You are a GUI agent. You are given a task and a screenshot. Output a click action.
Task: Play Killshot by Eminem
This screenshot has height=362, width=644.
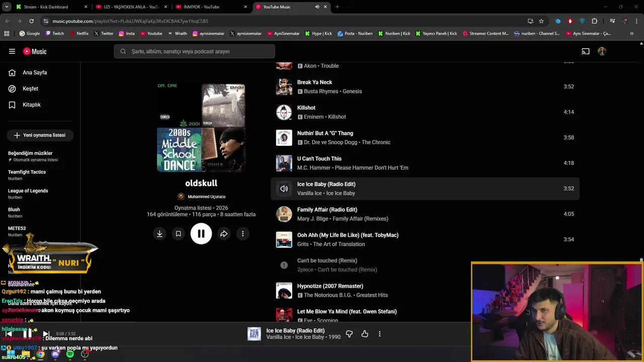click(306, 108)
